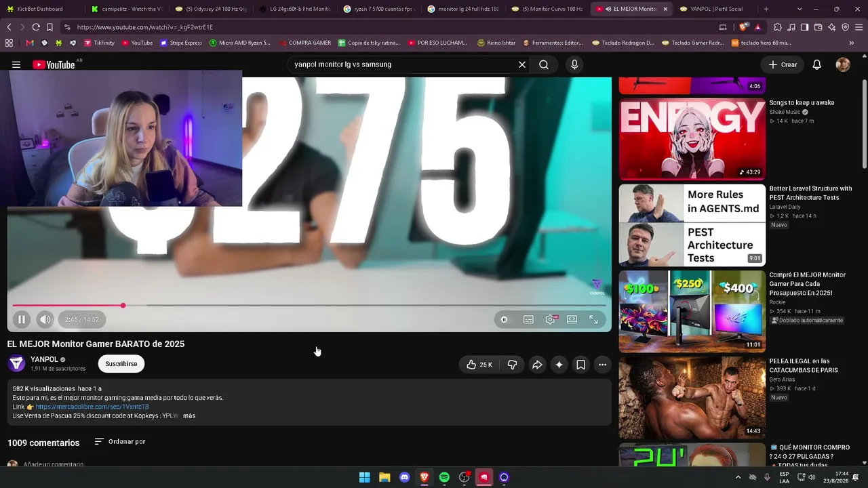Open the YouTube hamburger guide menu
The width and height of the screenshot is (868, 488).
click(x=16, y=64)
